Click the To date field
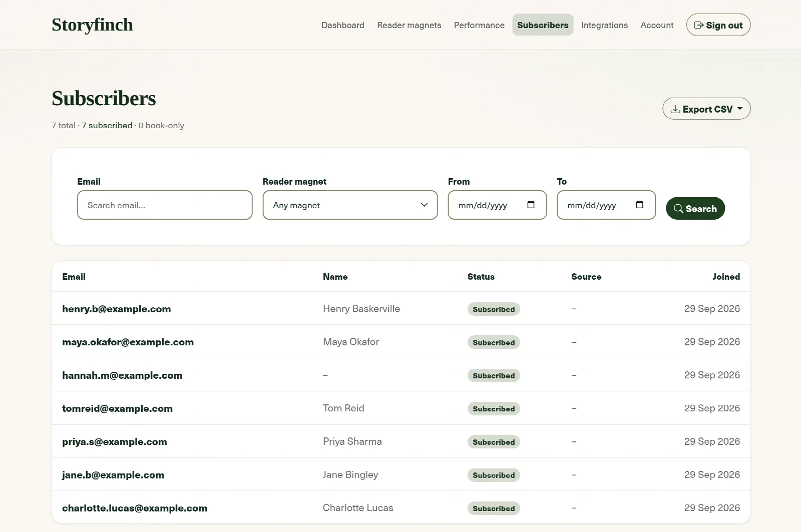This screenshot has width=801, height=532. click(606, 205)
